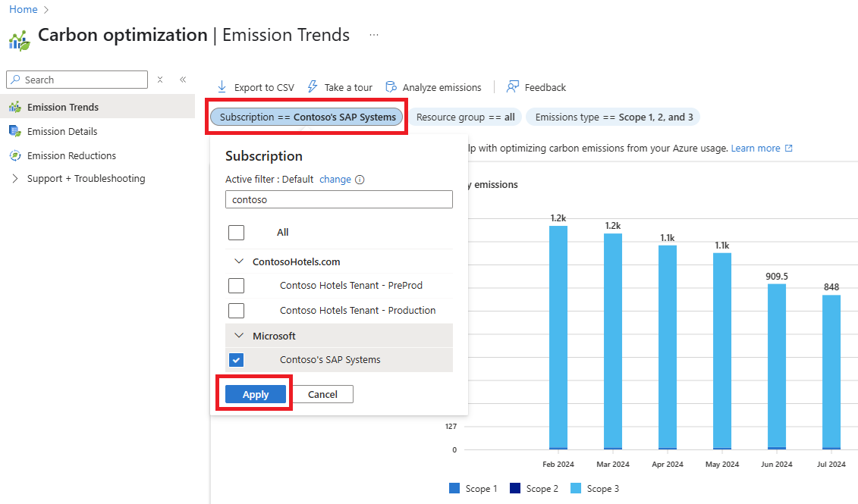Click the sidebar Search input field
The width and height of the screenshot is (858, 504).
[x=77, y=80]
